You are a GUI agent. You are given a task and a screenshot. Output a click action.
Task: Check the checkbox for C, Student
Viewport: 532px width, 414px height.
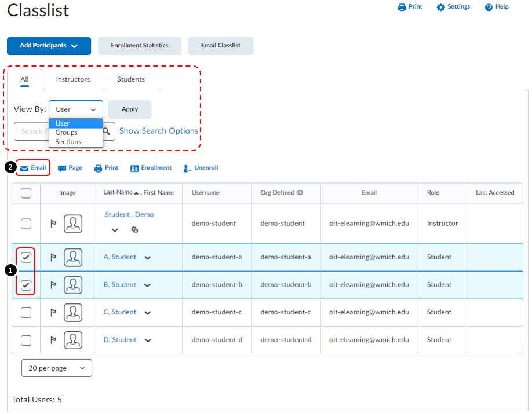click(x=26, y=313)
